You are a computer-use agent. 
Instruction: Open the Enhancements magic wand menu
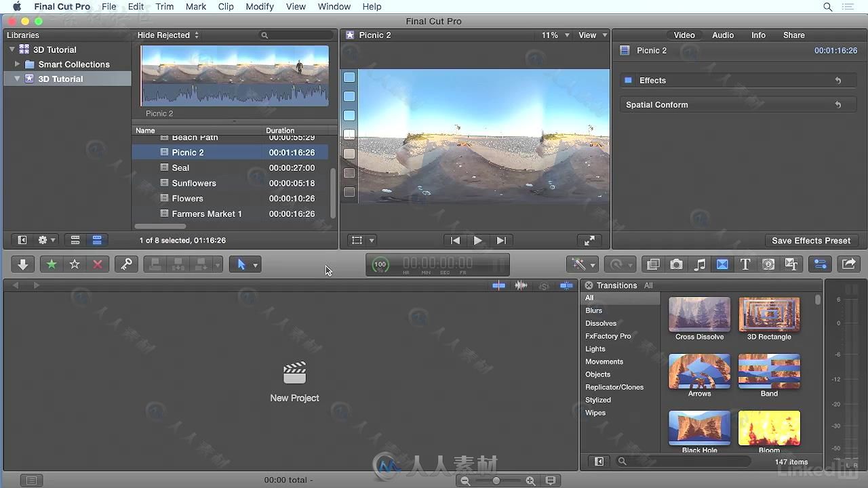pos(583,264)
